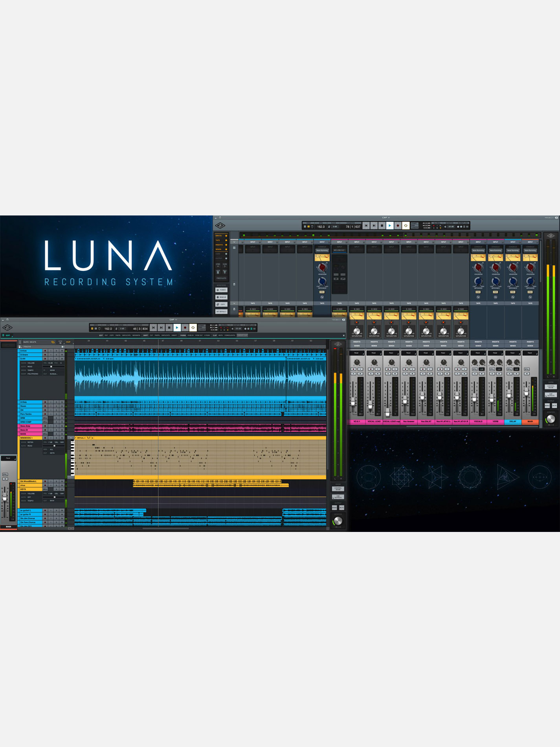The width and height of the screenshot is (560, 747).
Task: Click BPM value 162.0 in timeline window
Action: pos(108,329)
